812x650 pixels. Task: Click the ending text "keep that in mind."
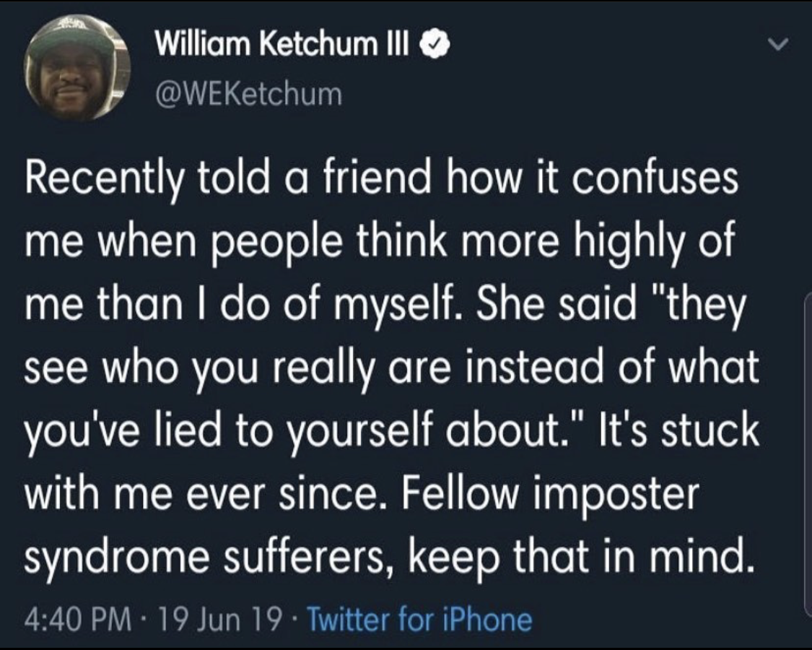pyautogui.click(x=576, y=557)
